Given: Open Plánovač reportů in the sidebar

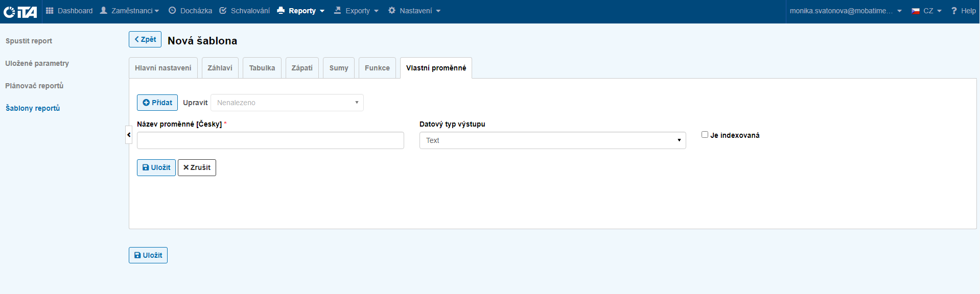Looking at the screenshot, I should (x=34, y=86).
